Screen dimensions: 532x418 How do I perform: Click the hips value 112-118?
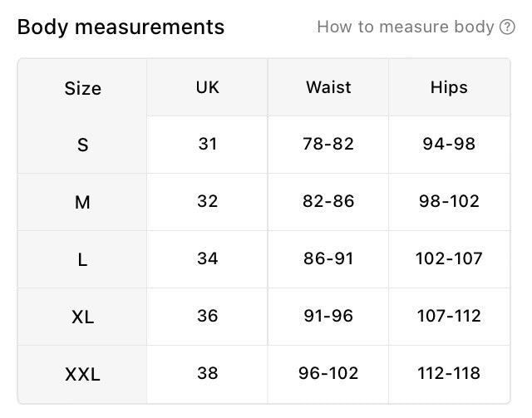[x=449, y=373]
